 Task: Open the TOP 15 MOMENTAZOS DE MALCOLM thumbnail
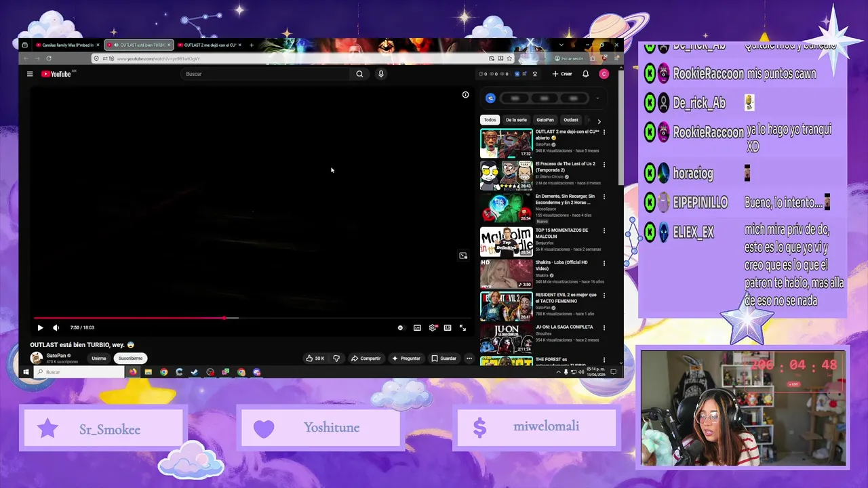(507, 241)
